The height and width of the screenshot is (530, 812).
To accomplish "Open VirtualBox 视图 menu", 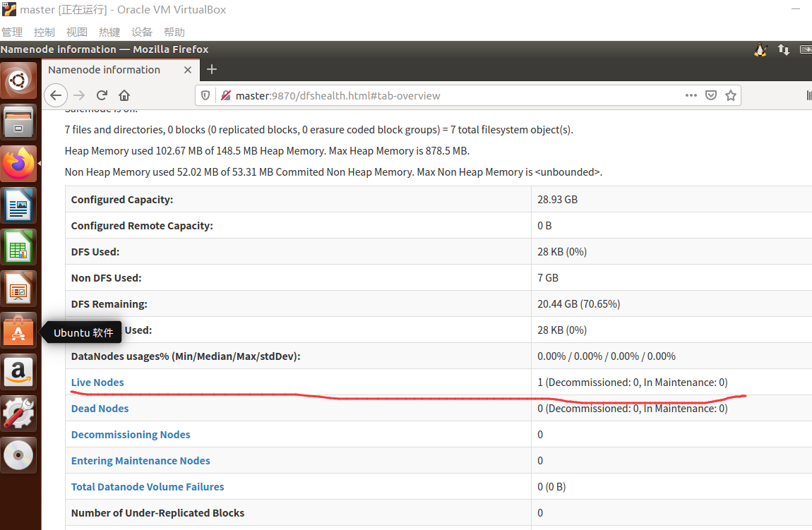I will (77, 32).
